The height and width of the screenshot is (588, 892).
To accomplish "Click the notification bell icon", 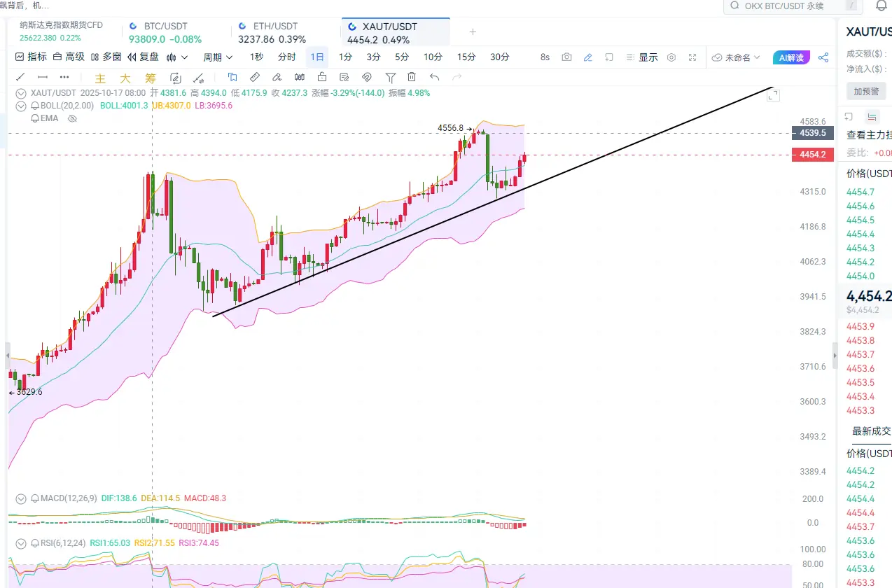I will [x=881, y=6].
